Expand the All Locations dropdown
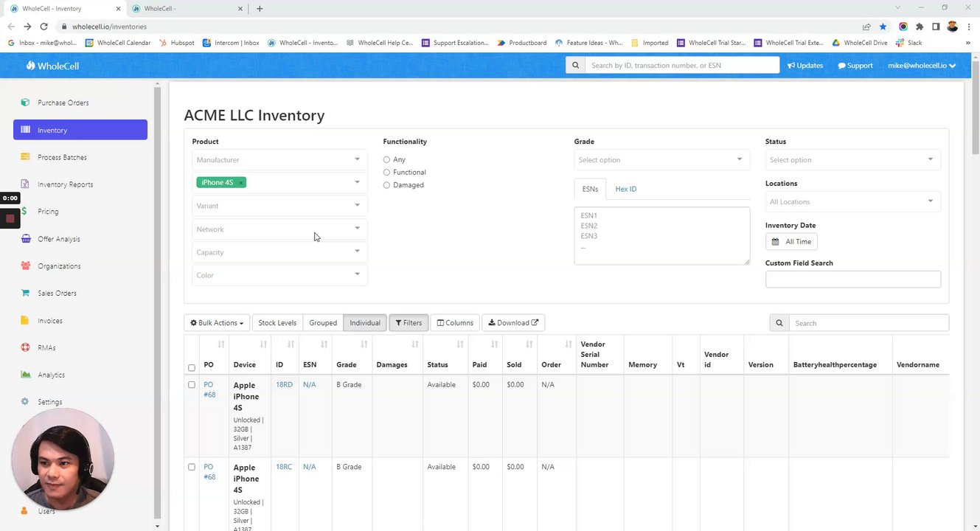Screen dimensions: 980x531 click(x=852, y=201)
